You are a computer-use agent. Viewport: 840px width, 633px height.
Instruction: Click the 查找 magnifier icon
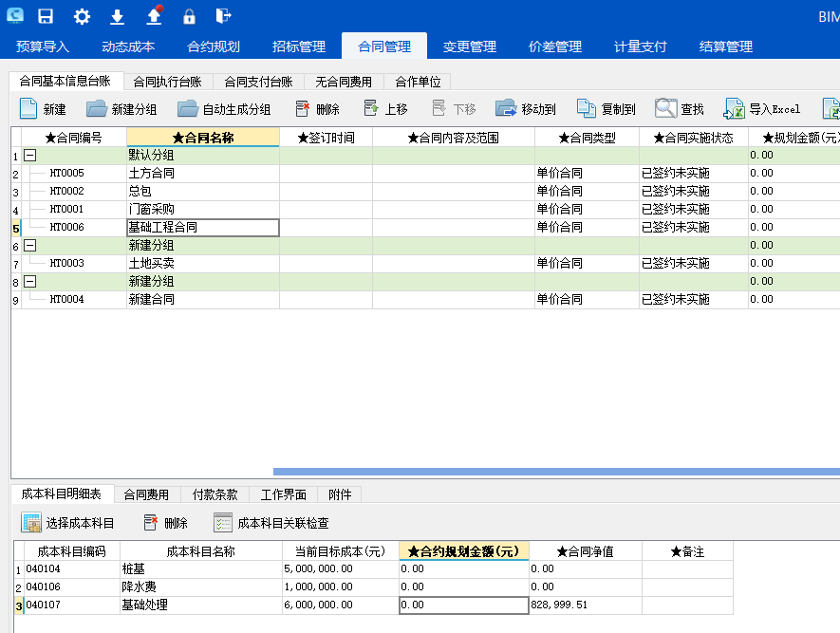[666, 109]
